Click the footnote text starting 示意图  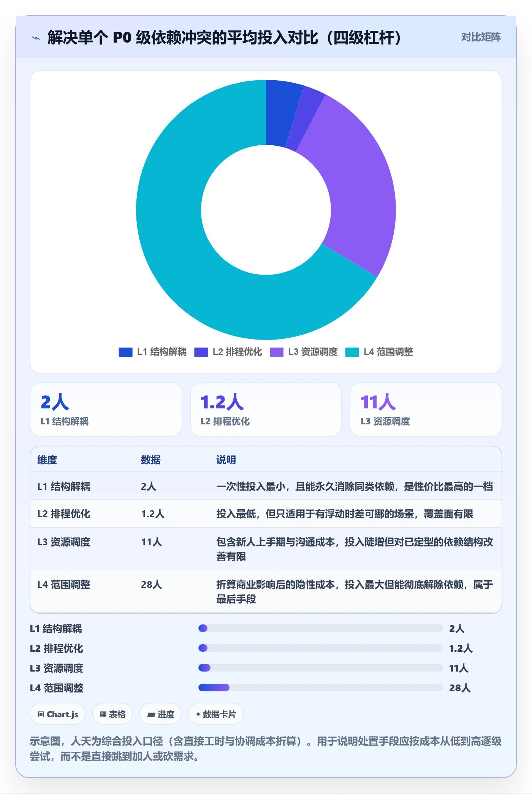pos(266,749)
